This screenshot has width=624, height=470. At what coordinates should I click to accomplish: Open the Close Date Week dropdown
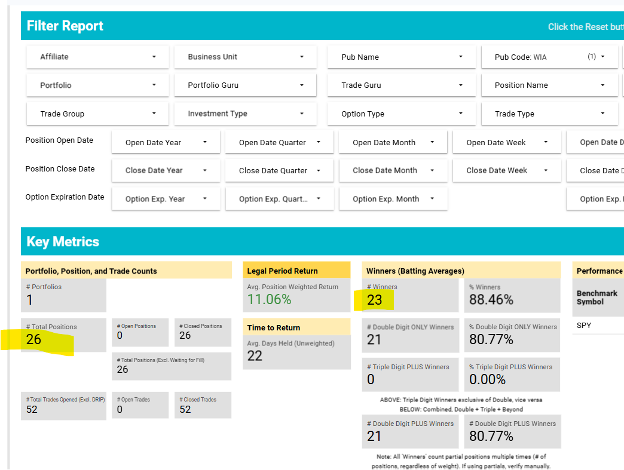pyautogui.click(x=506, y=171)
